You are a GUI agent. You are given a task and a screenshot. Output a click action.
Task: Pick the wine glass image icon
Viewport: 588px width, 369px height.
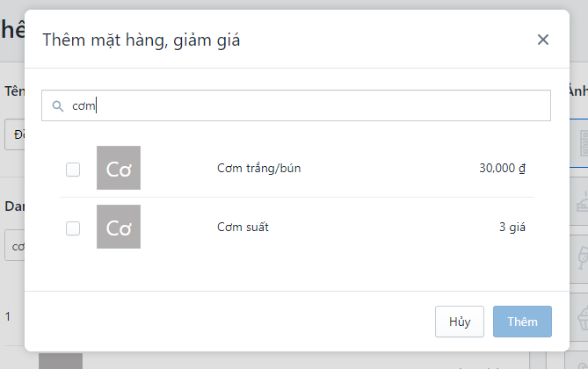point(583,258)
